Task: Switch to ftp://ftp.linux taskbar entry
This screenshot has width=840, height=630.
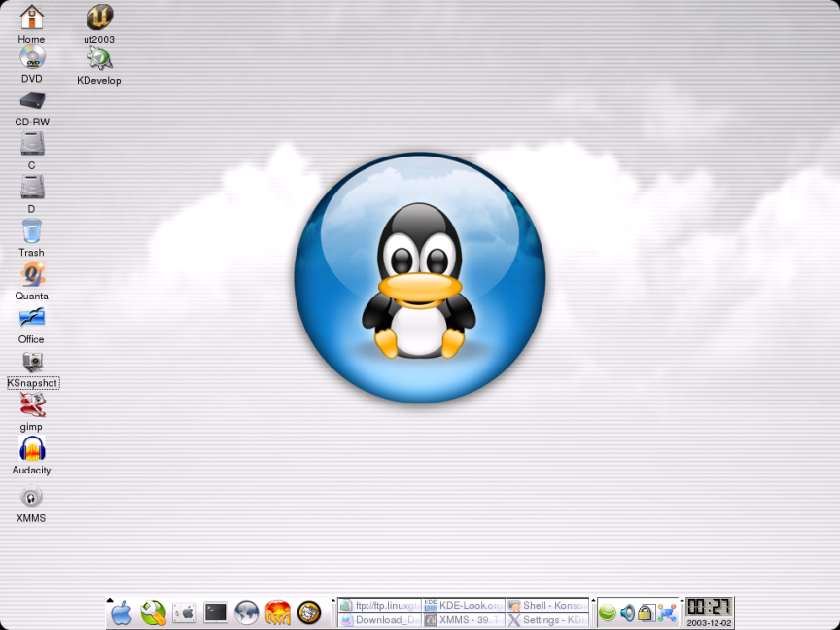Action: point(379,606)
